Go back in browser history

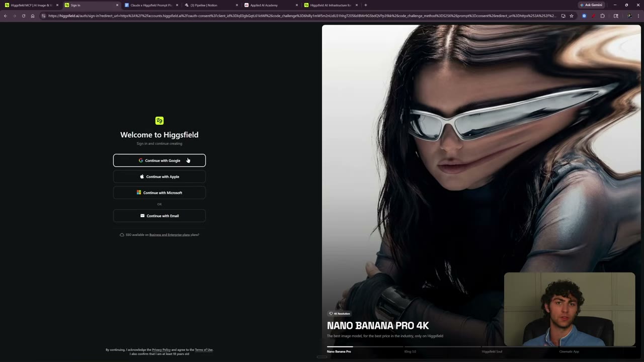(6, 16)
